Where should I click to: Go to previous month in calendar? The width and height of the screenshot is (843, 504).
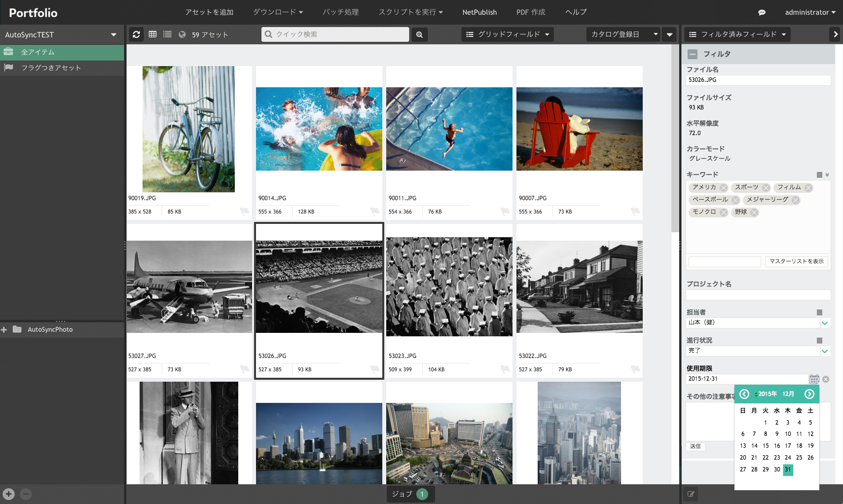pyautogui.click(x=744, y=394)
